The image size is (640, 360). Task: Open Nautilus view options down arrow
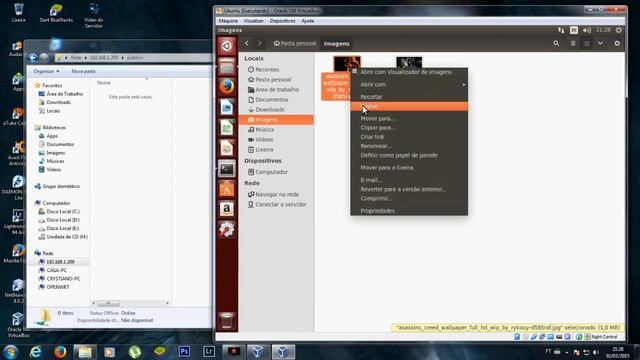click(600, 43)
